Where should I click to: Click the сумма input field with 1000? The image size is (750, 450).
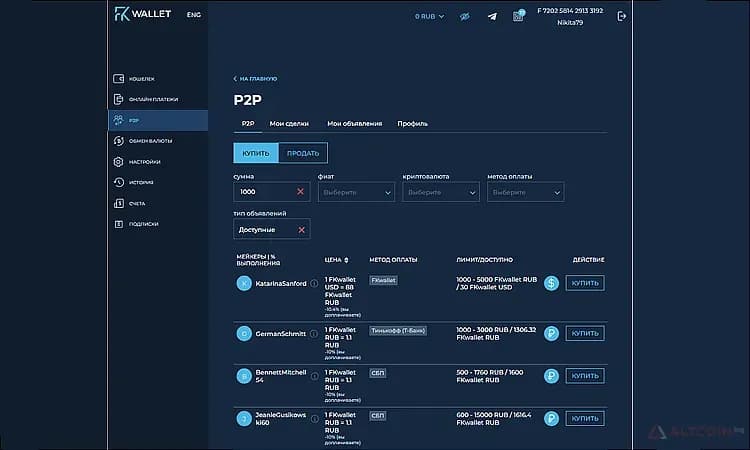tap(271, 192)
